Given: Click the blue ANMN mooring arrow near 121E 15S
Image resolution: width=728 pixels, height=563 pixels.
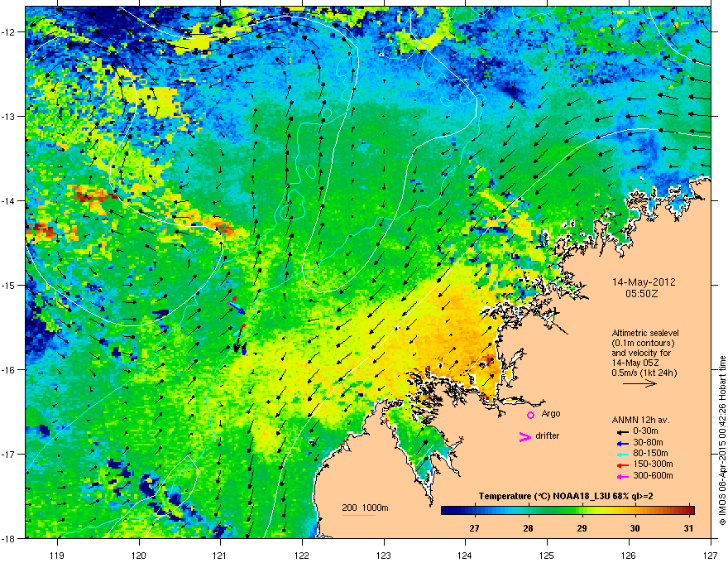Looking at the screenshot, I should coord(239,309).
